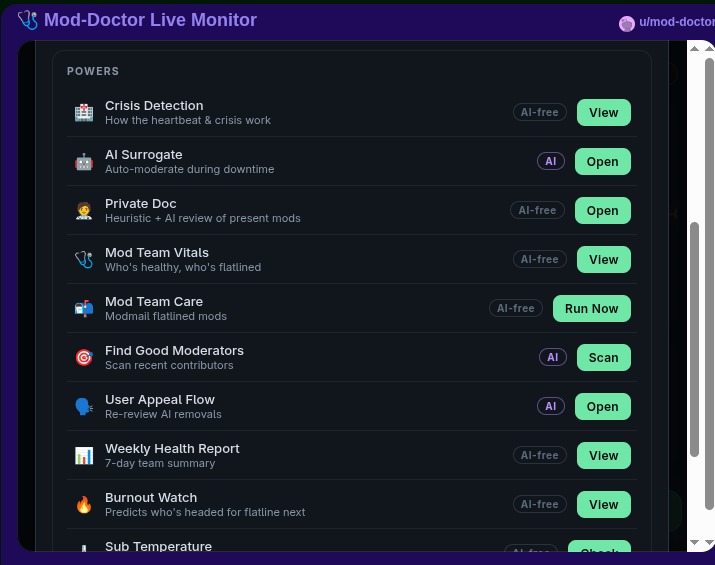Viewport: 715px width, 565px height.
Task: Click the outer page scrollbar thumb
Action: click(x=710, y=284)
